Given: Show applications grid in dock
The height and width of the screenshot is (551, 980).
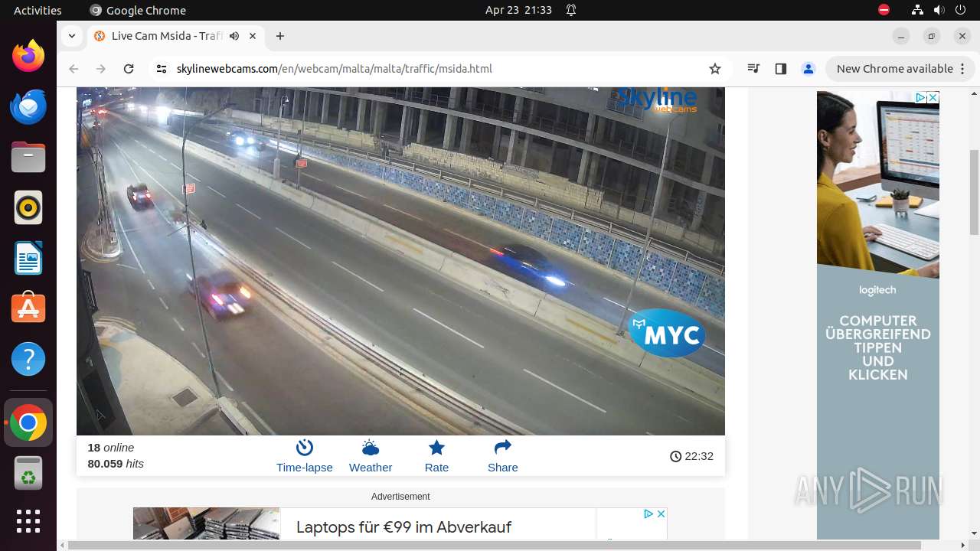Looking at the screenshot, I should [x=28, y=521].
